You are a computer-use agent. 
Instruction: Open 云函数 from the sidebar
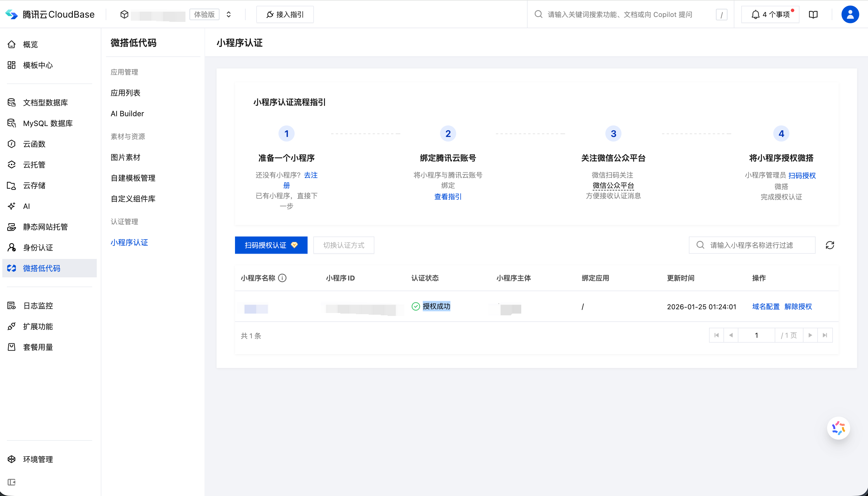click(x=11, y=144)
